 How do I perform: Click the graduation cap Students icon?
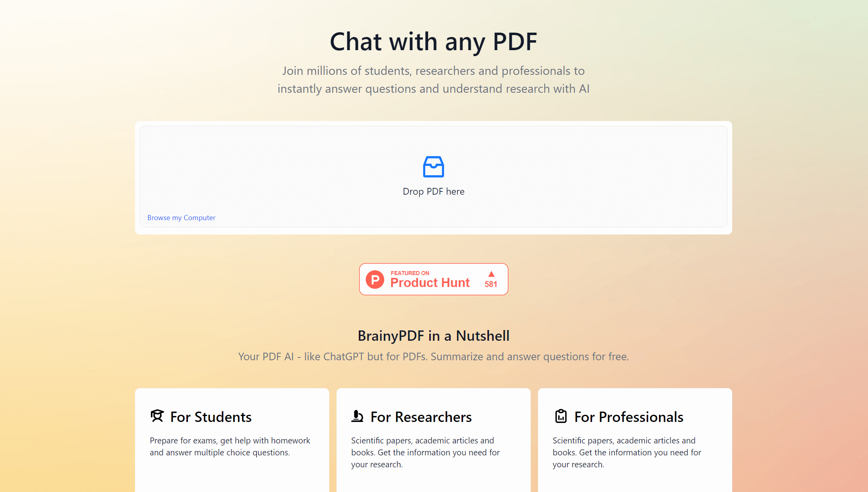pyautogui.click(x=157, y=416)
